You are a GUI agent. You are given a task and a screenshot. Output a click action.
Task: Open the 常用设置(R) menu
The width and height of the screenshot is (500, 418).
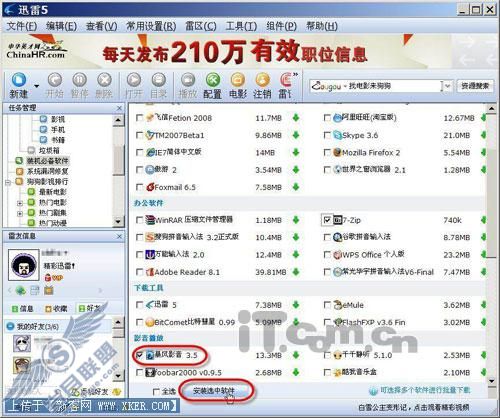tap(151, 26)
